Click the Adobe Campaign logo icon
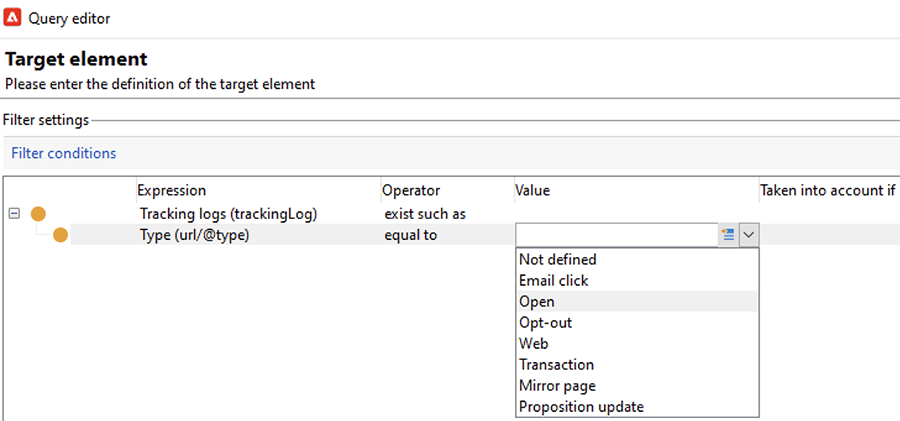This screenshot has width=900, height=421. point(12,18)
